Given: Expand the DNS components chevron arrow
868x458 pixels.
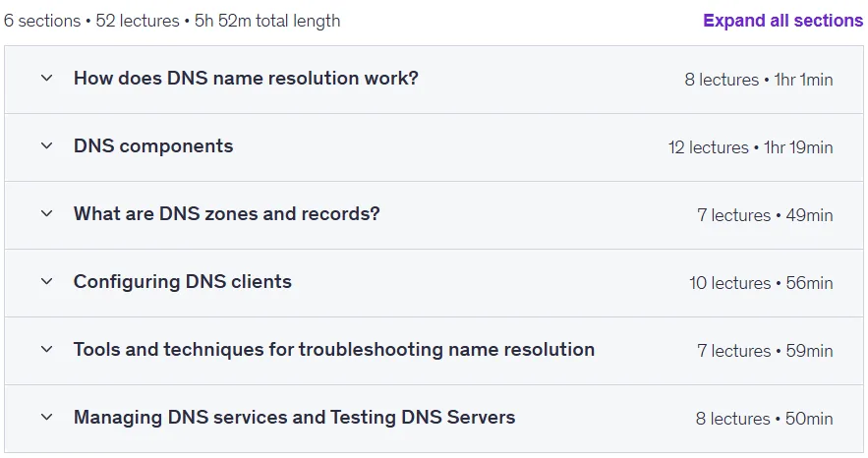Looking at the screenshot, I should pos(47,146).
